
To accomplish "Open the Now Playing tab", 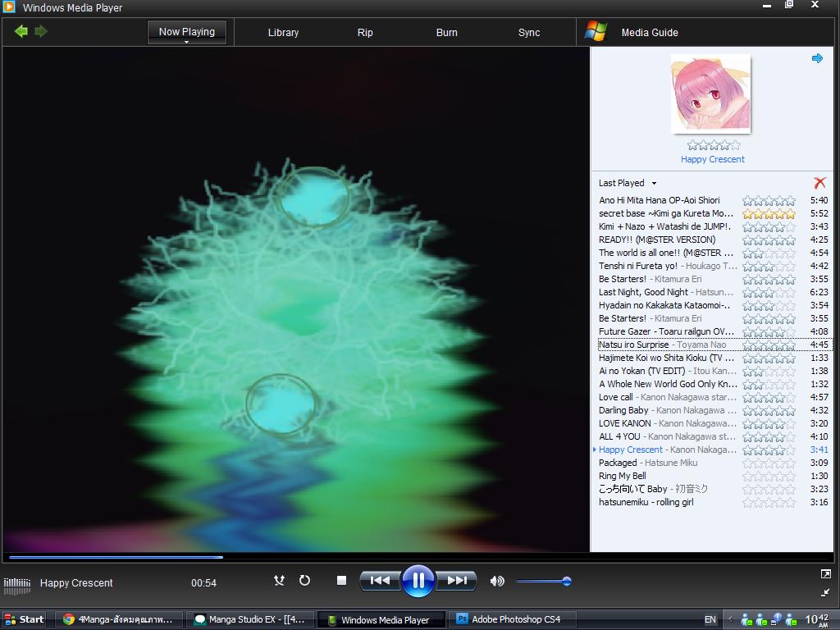I will click(x=187, y=32).
